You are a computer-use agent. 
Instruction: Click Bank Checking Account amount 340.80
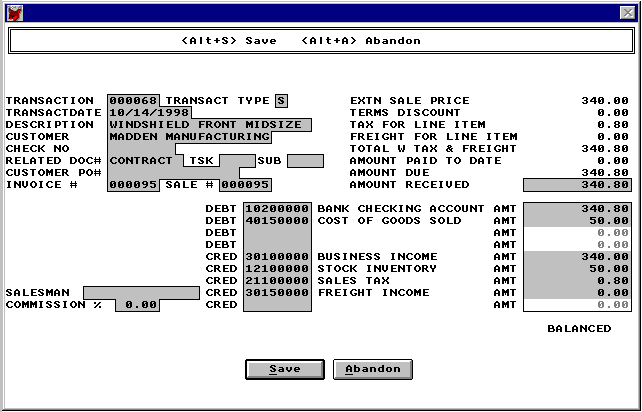click(577, 209)
